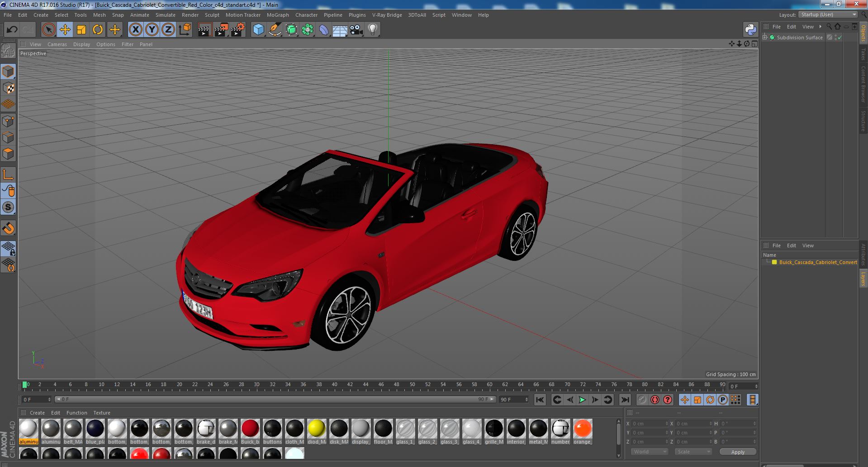
Task: Open the Edit Render Settings icon
Action: click(238, 30)
